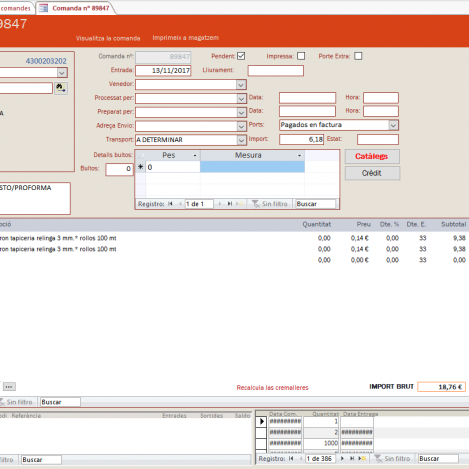Click the Quantitat cell showing 1000

click(321, 443)
